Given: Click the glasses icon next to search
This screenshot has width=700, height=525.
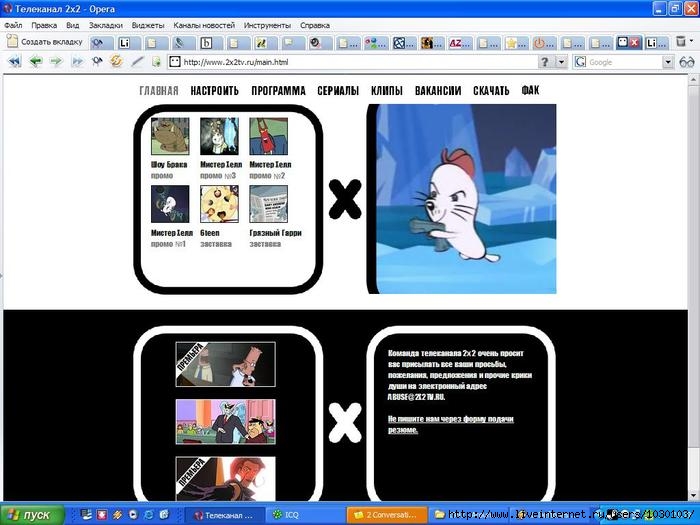Looking at the screenshot, I should point(687,62).
